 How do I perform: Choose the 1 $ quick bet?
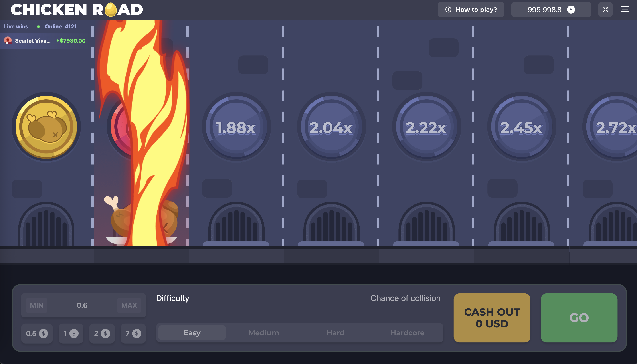pyautogui.click(x=71, y=333)
